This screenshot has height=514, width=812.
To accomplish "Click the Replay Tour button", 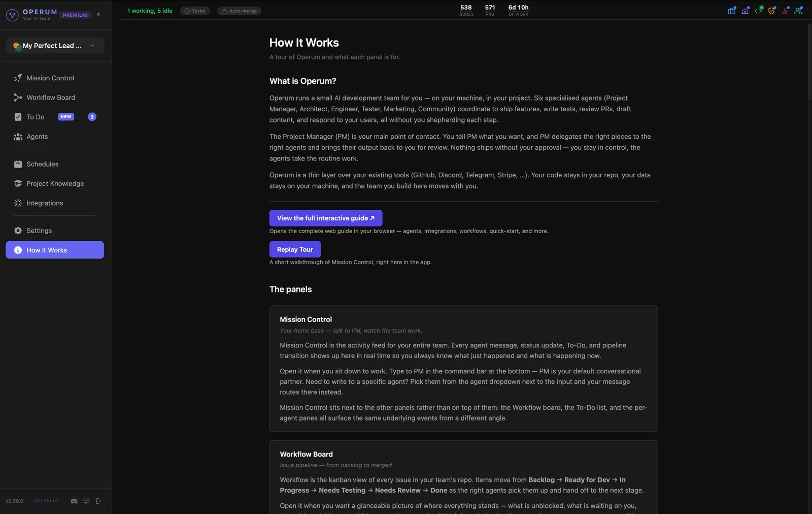I will (295, 249).
